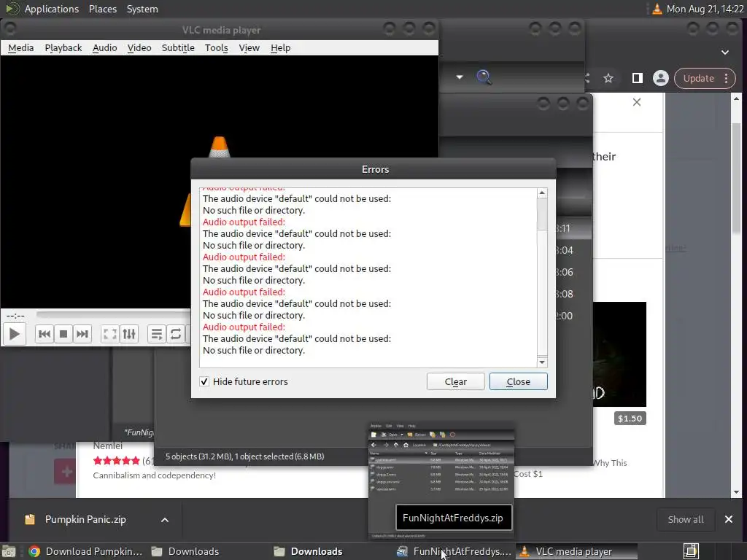Click show desktop icon in taskbar
The image size is (747, 560).
click(x=9, y=551)
